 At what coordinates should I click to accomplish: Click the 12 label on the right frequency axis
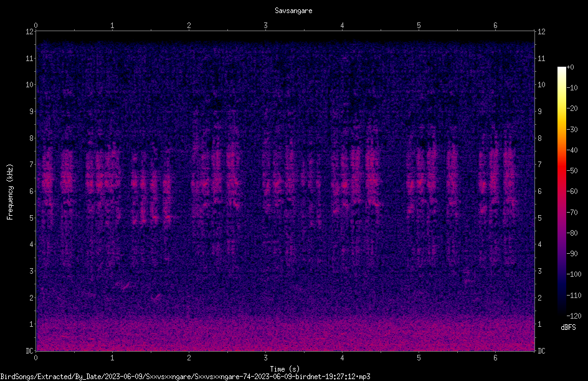541,32
